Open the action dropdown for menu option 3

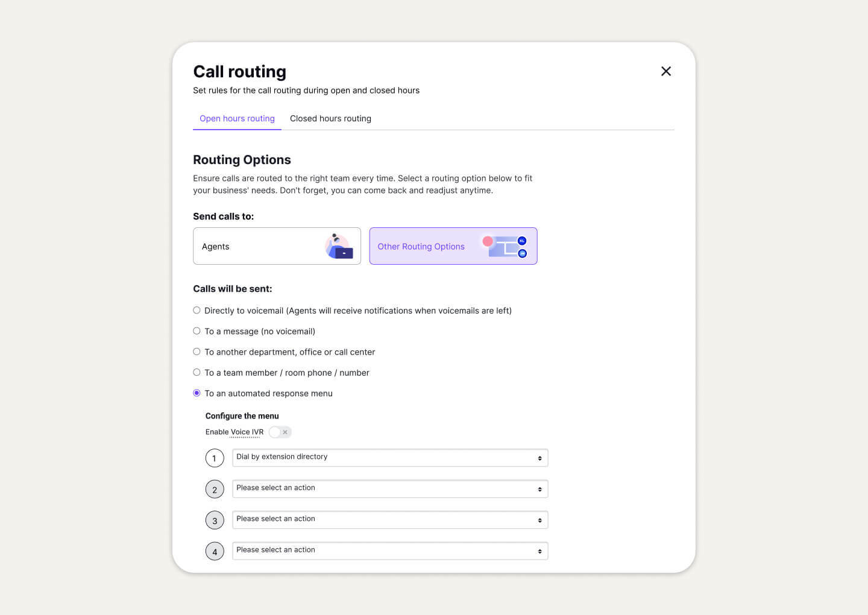pyautogui.click(x=390, y=520)
